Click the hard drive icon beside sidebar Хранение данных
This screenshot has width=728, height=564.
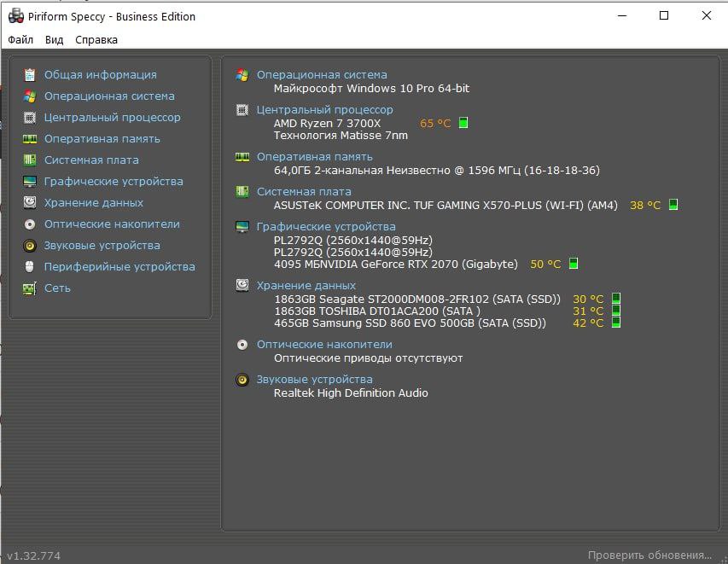pos(30,202)
